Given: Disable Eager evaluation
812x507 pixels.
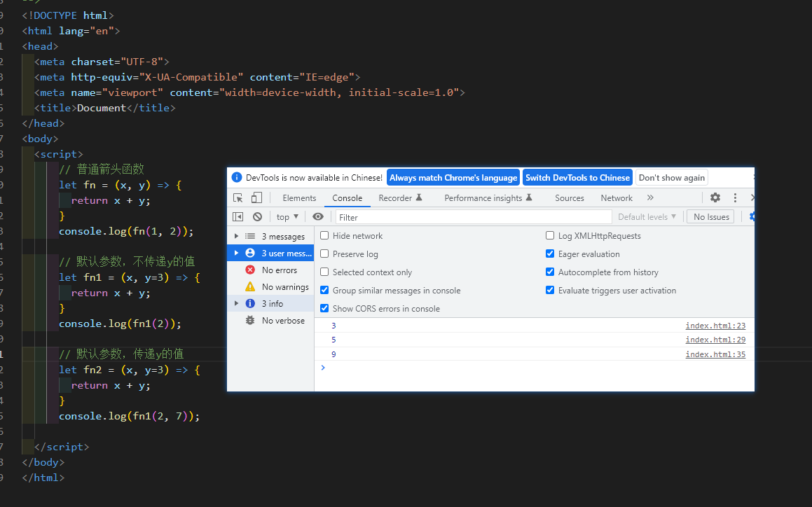Looking at the screenshot, I should [x=550, y=254].
